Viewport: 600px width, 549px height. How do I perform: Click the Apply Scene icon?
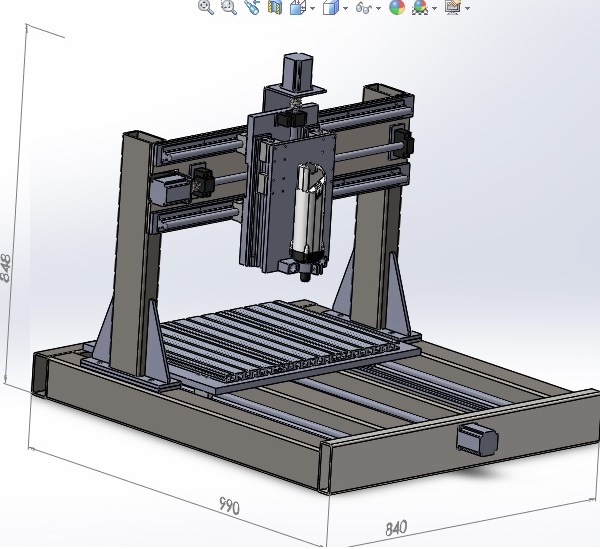tap(420, 7)
